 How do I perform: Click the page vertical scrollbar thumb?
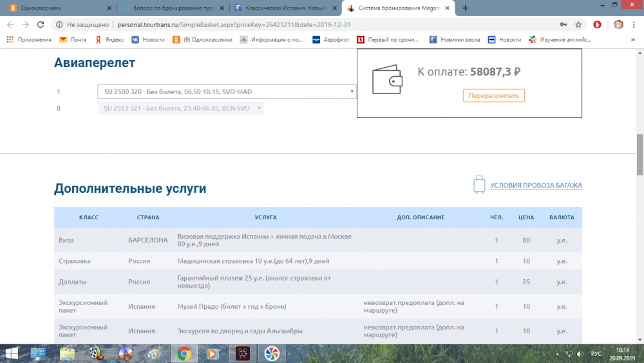click(x=639, y=155)
